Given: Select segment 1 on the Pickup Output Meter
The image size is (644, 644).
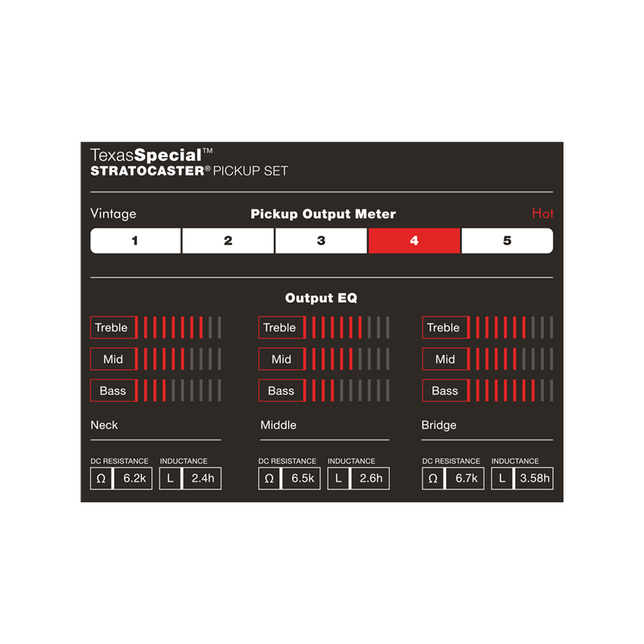Looking at the screenshot, I should pos(135,241).
